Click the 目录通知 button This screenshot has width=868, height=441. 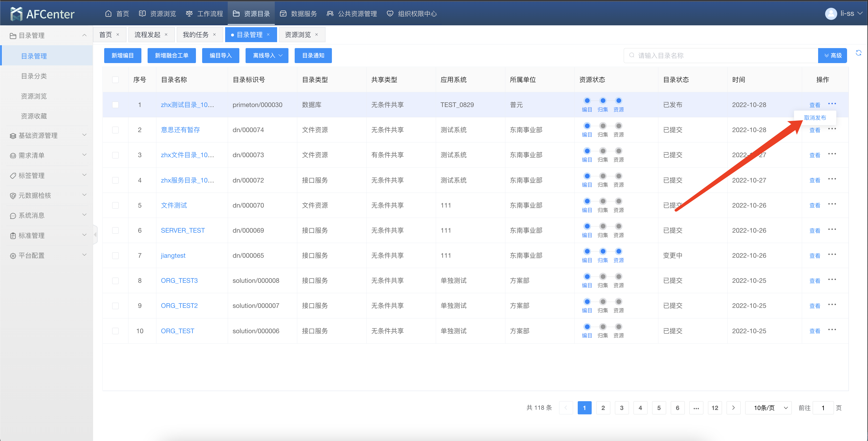pyautogui.click(x=313, y=56)
